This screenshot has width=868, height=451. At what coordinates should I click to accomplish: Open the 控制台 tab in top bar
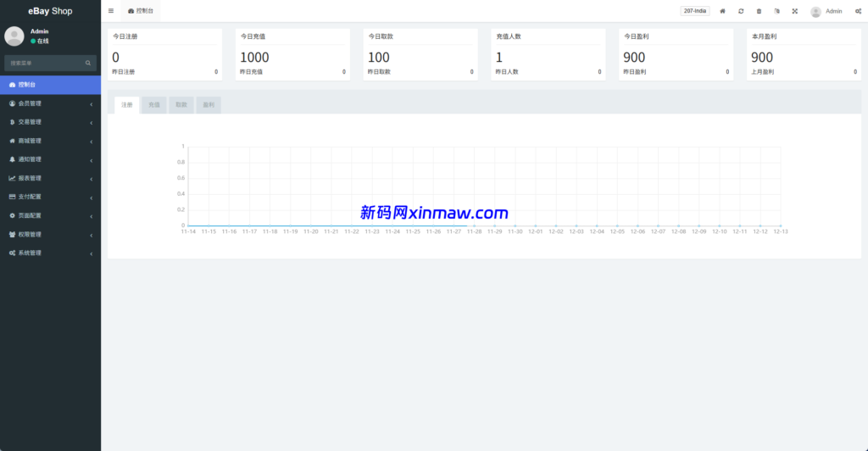[141, 11]
